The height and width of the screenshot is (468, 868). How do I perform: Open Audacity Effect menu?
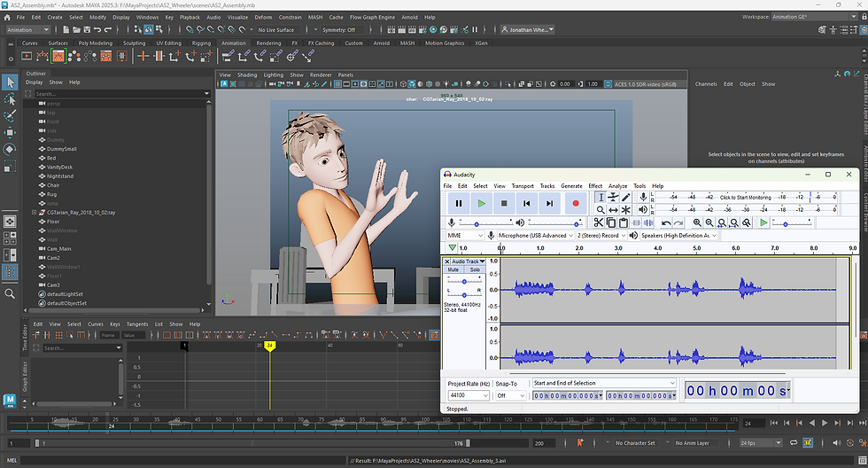pos(595,186)
